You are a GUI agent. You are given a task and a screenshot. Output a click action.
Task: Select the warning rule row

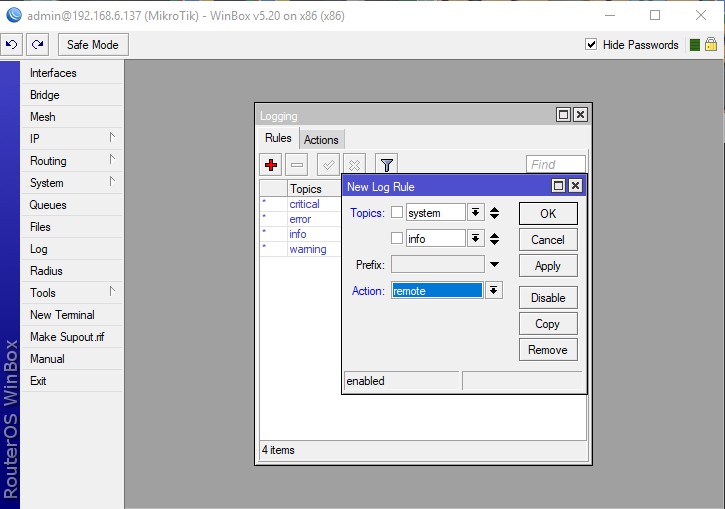coord(301,249)
